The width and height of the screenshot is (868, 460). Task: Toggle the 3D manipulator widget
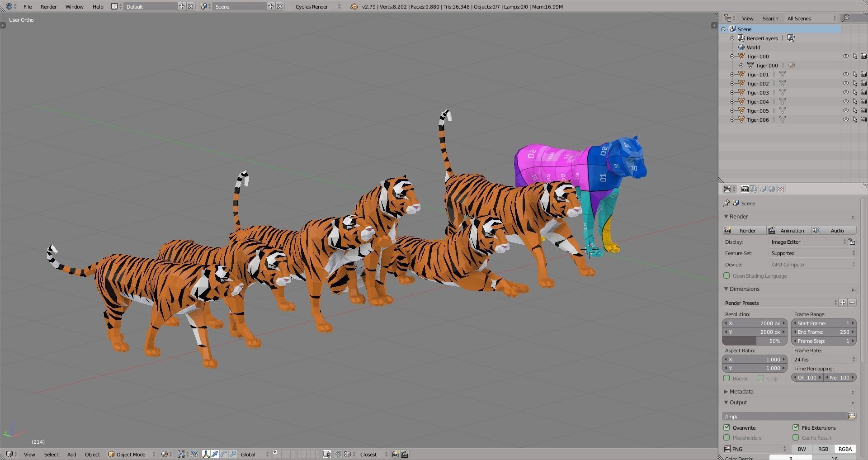(x=206, y=454)
